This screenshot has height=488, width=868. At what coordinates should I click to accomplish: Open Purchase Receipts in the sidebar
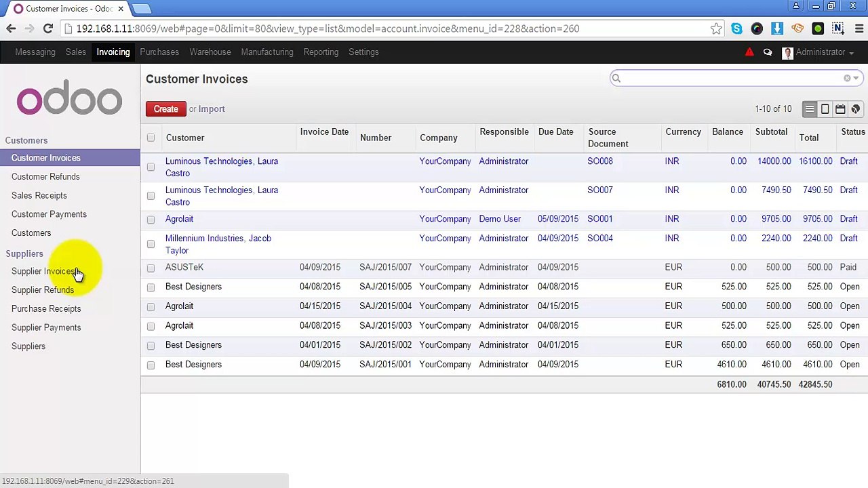tap(46, 309)
